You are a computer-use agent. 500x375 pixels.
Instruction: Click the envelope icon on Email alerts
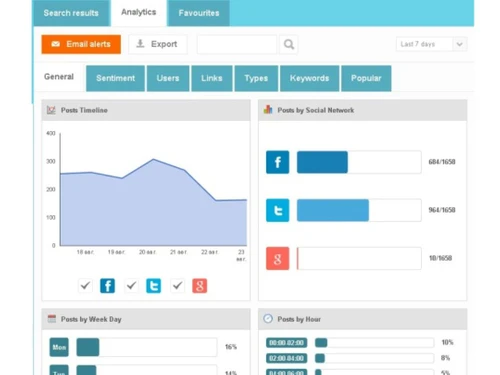(x=56, y=44)
